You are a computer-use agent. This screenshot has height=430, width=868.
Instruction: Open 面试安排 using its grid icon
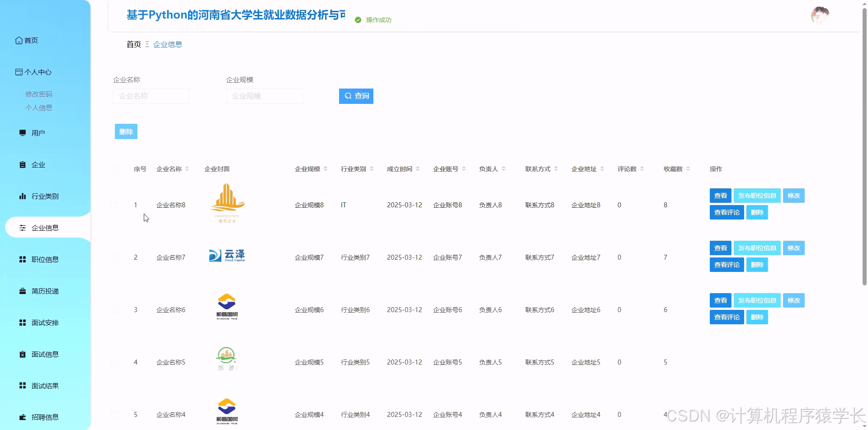click(x=23, y=322)
